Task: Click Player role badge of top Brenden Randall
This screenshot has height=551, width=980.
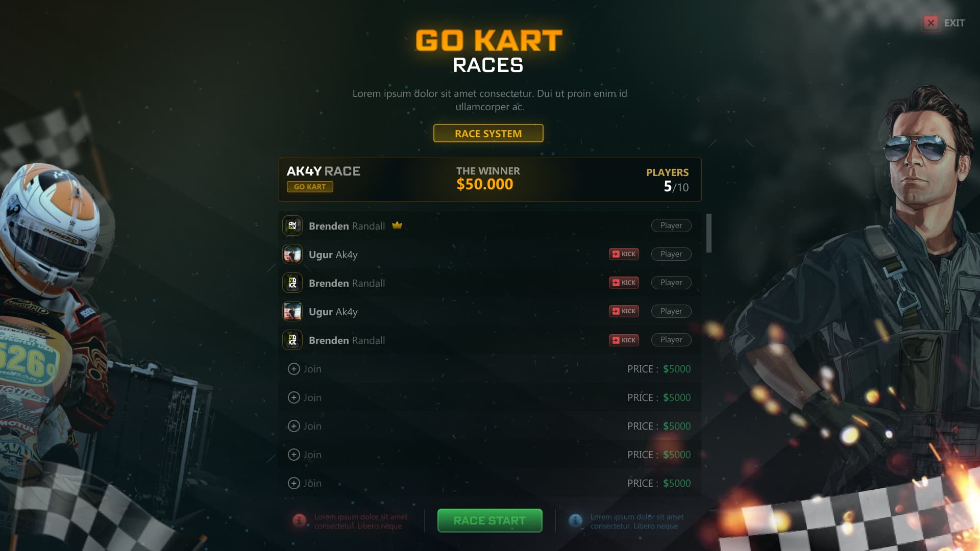Action: [671, 226]
